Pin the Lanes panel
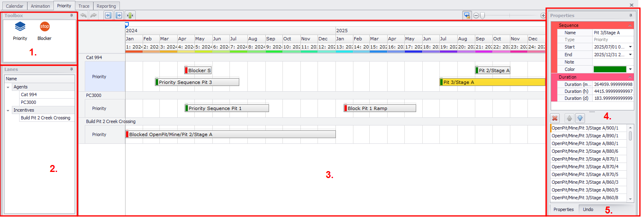644x220 pixels. 72,69
